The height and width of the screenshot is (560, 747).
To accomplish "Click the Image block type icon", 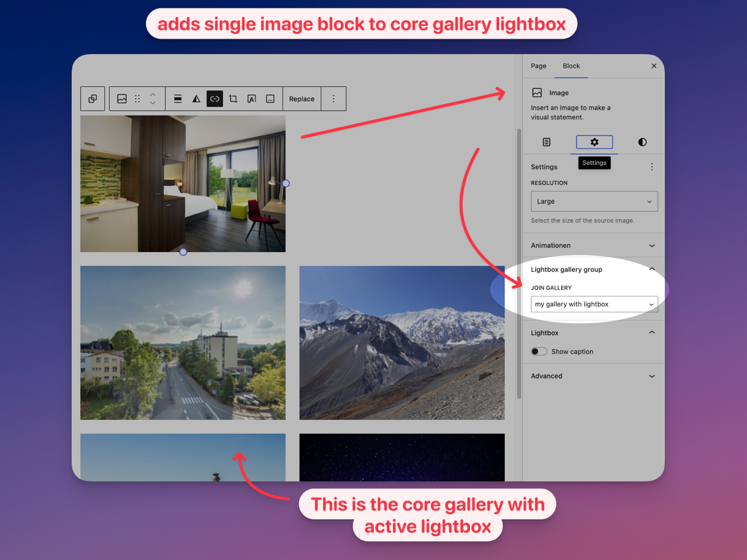I will (122, 99).
